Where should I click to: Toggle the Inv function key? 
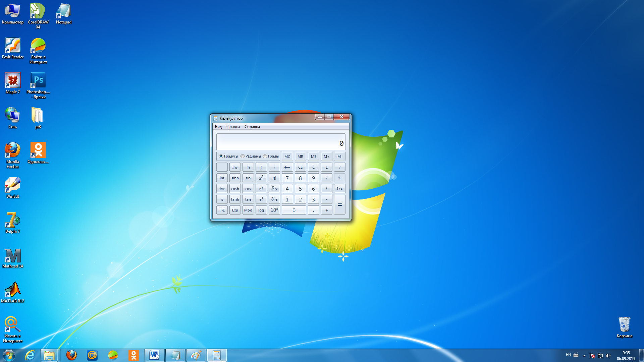[x=235, y=167]
